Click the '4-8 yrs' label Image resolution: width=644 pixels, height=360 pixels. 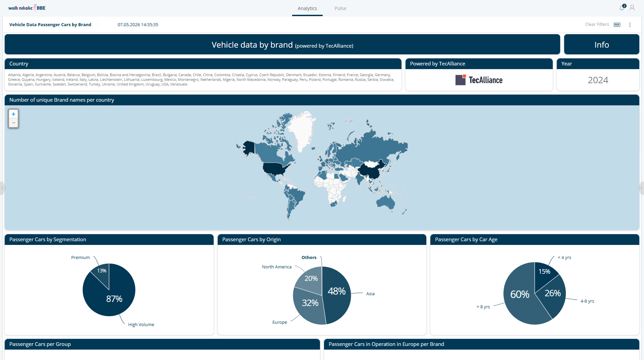pos(587,301)
